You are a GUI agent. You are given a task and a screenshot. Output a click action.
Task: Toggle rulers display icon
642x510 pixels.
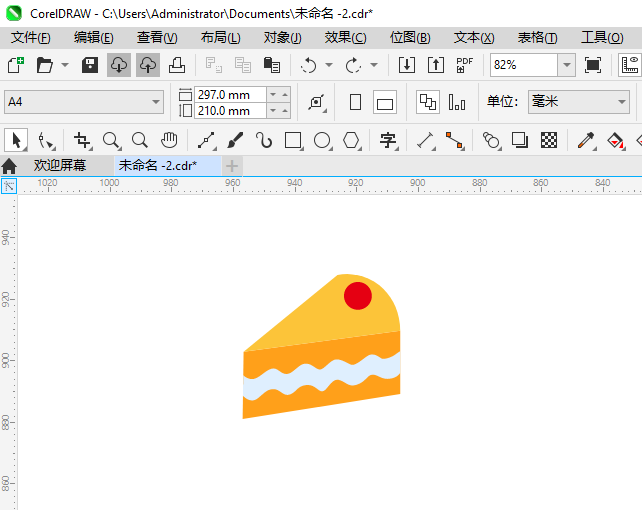click(x=630, y=65)
